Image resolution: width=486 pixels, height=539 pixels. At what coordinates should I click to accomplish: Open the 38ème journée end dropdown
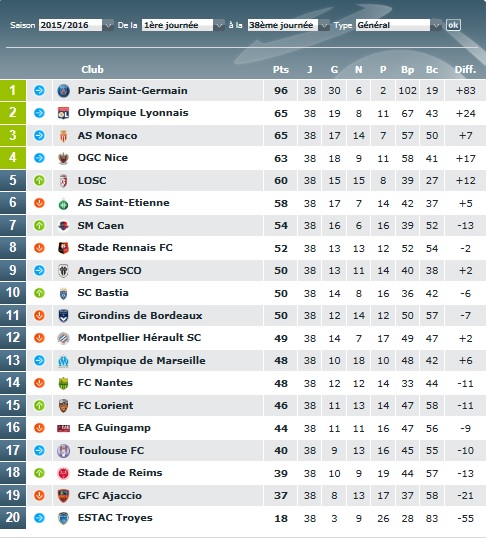288,25
